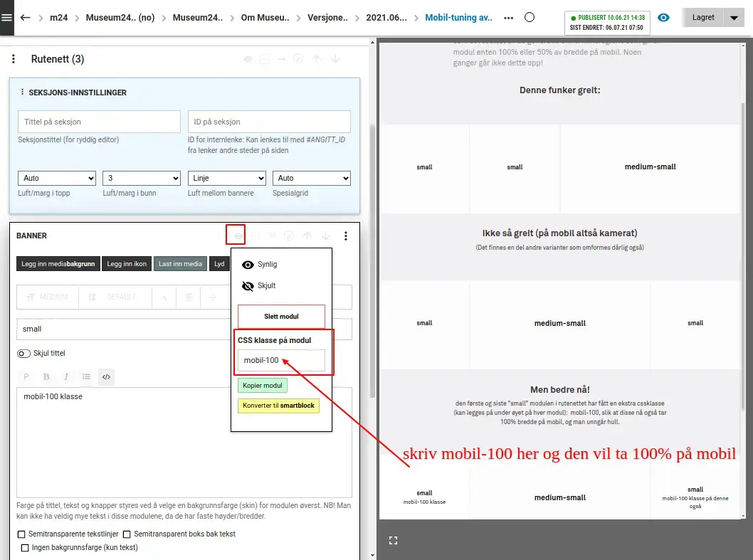Open Rutenett (3) three-dot options menu
753x560 pixels.
pyautogui.click(x=14, y=59)
